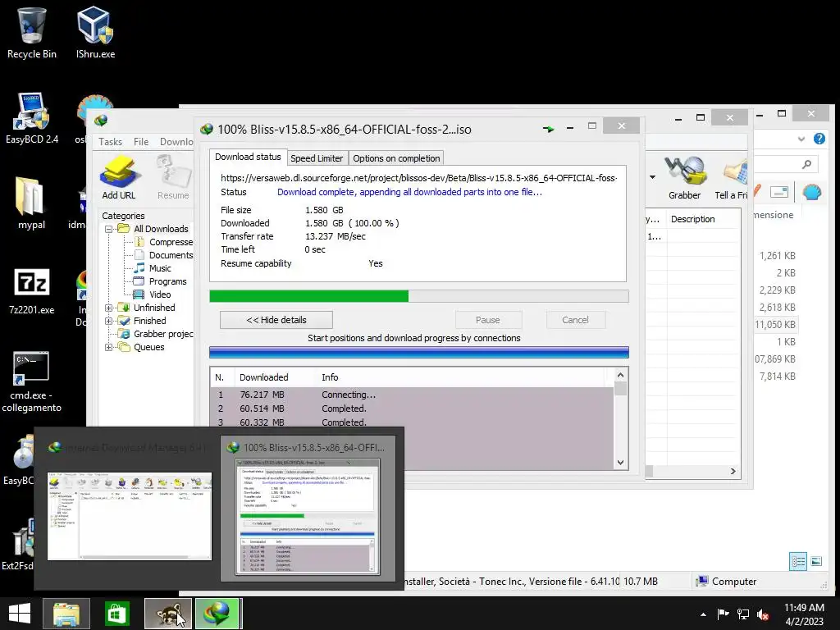The width and height of the screenshot is (840, 630).
Task: Show hidden tray icons arrow
Action: click(703, 614)
